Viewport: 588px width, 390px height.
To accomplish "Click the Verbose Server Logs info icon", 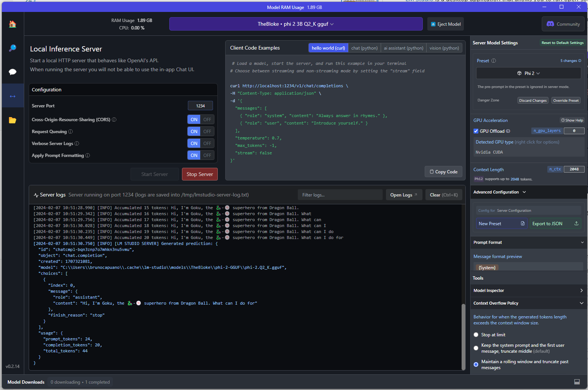I will point(77,144).
